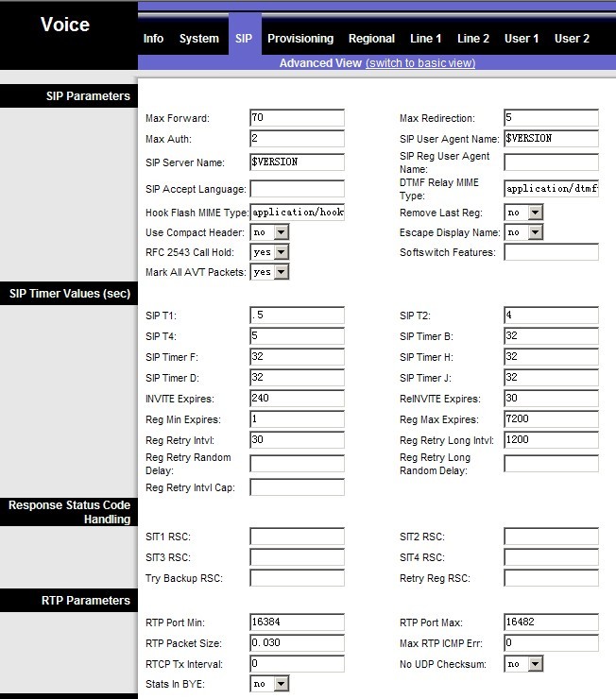This screenshot has height=699, width=616.
Task: Click the SIP Timer F field
Action: pyautogui.click(x=298, y=357)
